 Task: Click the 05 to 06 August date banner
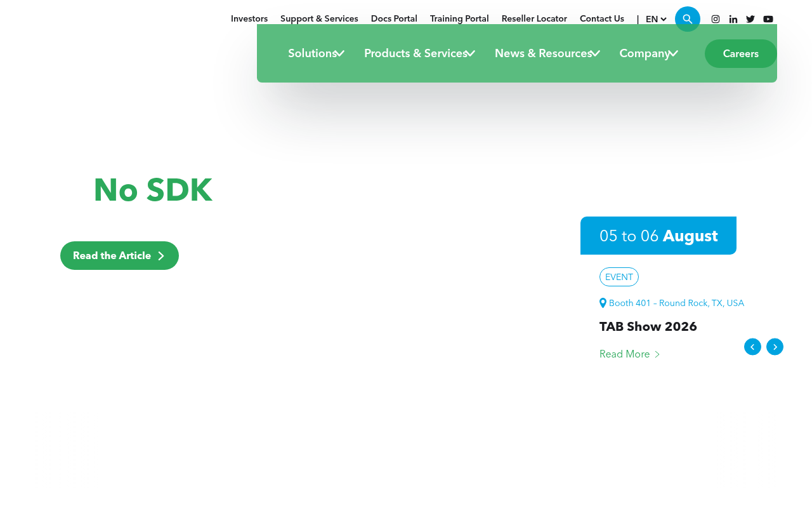tap(658, 236)
